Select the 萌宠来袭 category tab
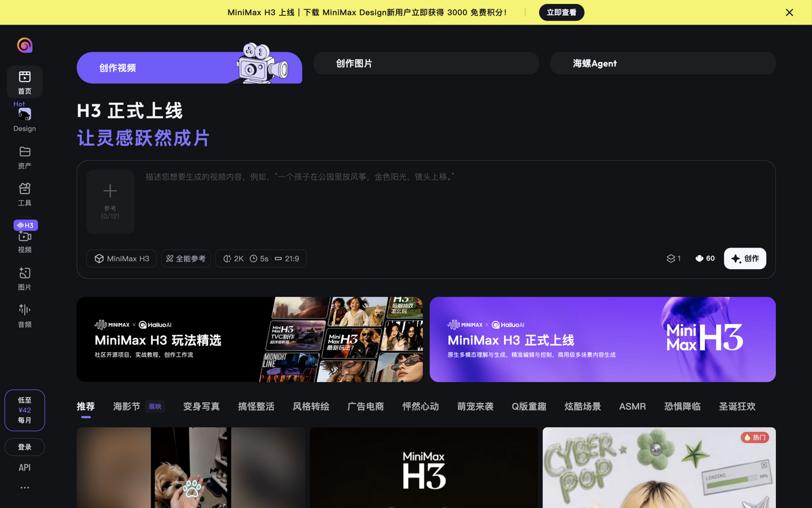This screenshot has width=812, height=508. pyautogui.click(x=475, y=406)
